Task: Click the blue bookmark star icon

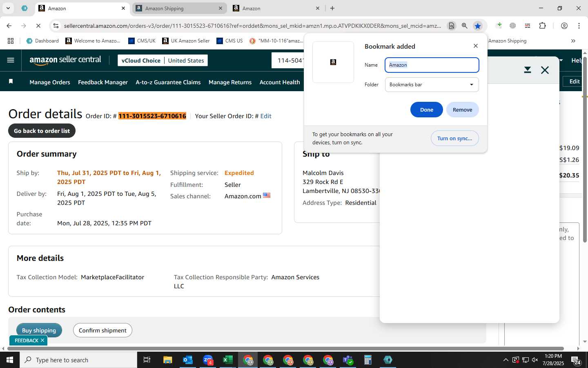Action: click(x=478, y=26)
